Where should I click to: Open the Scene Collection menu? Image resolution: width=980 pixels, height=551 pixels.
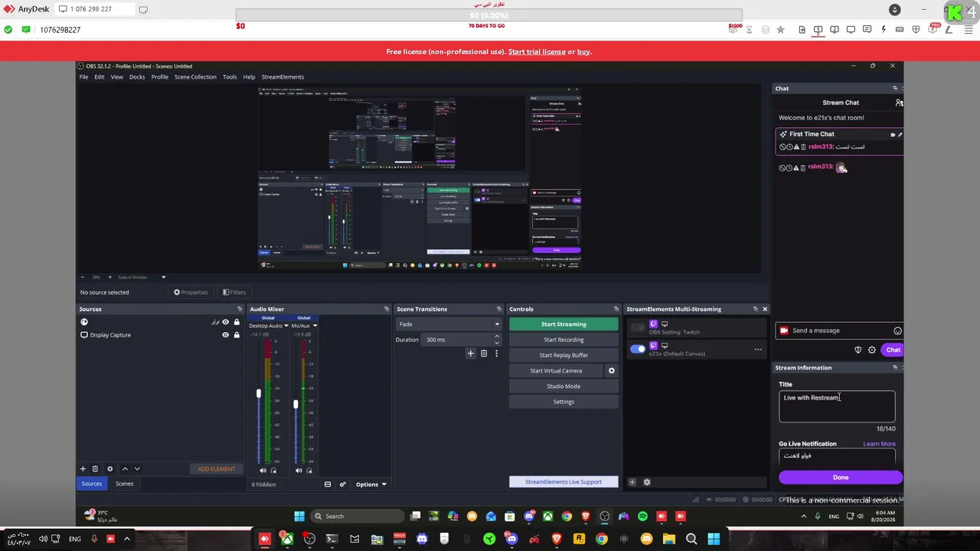click(x=195, y=77)
